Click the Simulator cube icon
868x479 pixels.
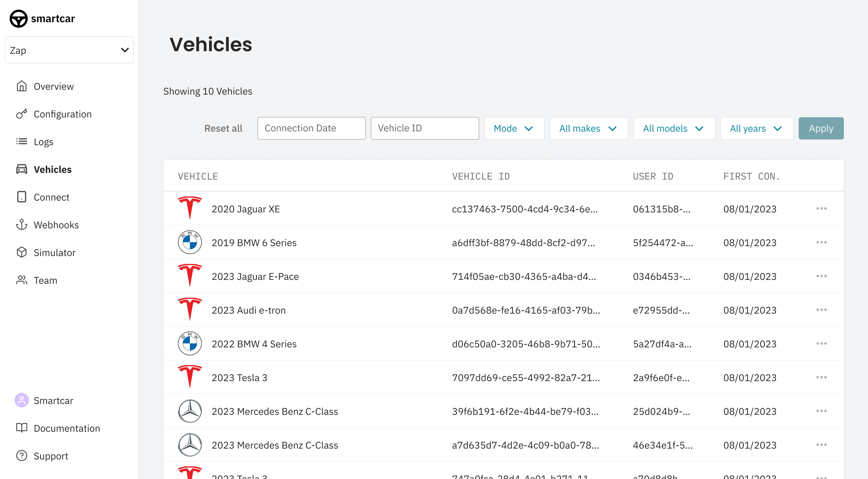22,252
